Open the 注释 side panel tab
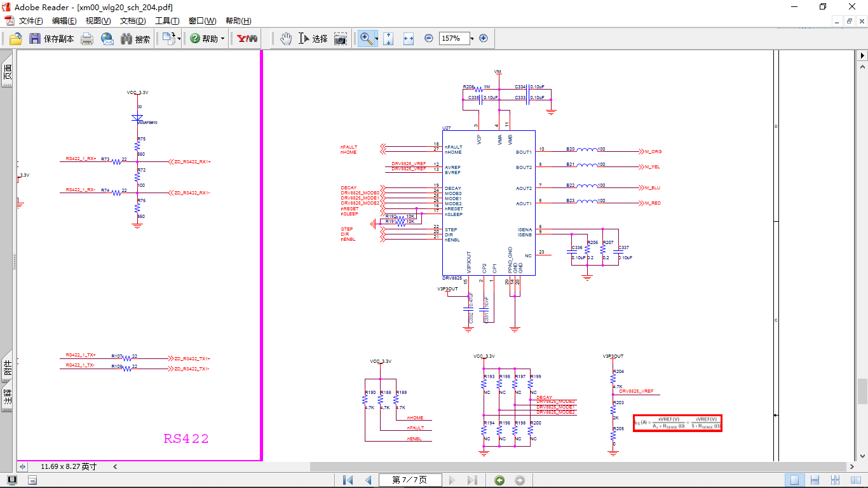 click(x=7, y=397)
